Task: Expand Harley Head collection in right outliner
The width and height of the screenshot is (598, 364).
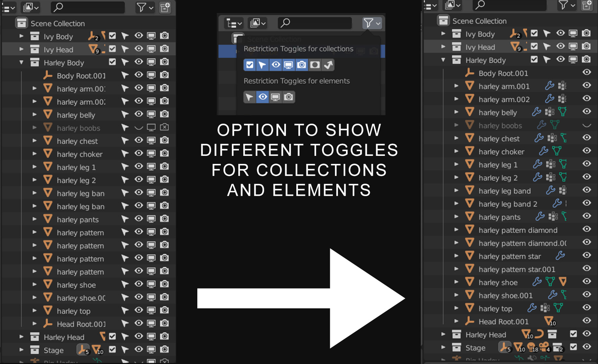Action: (x=443, y=334)
